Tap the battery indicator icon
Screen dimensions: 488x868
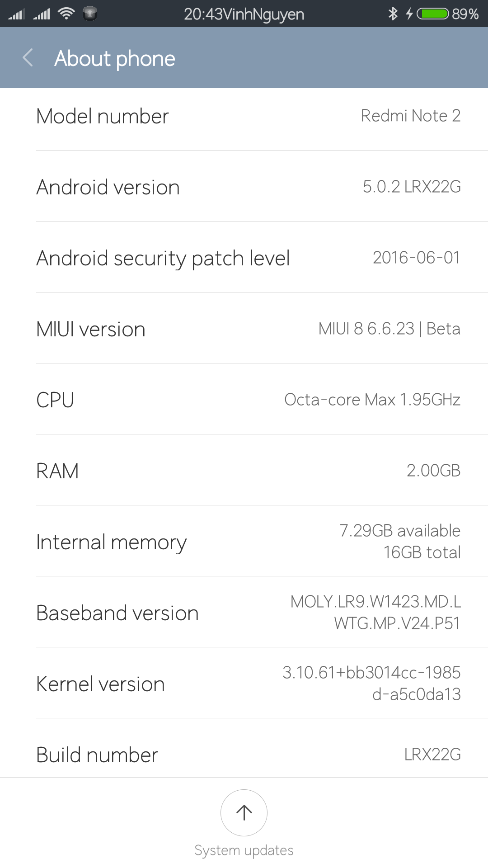click(433, 14)
